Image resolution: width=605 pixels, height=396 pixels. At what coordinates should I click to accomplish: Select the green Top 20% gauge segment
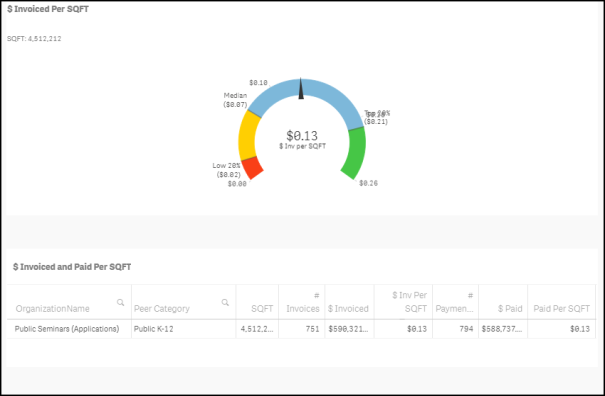click(354, 152)
